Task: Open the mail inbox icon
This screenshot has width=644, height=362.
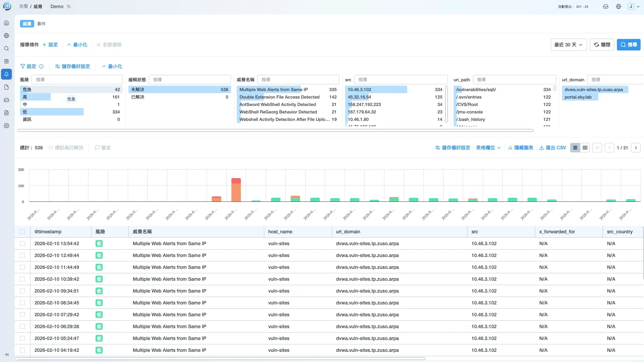Action: coord(606,6)
